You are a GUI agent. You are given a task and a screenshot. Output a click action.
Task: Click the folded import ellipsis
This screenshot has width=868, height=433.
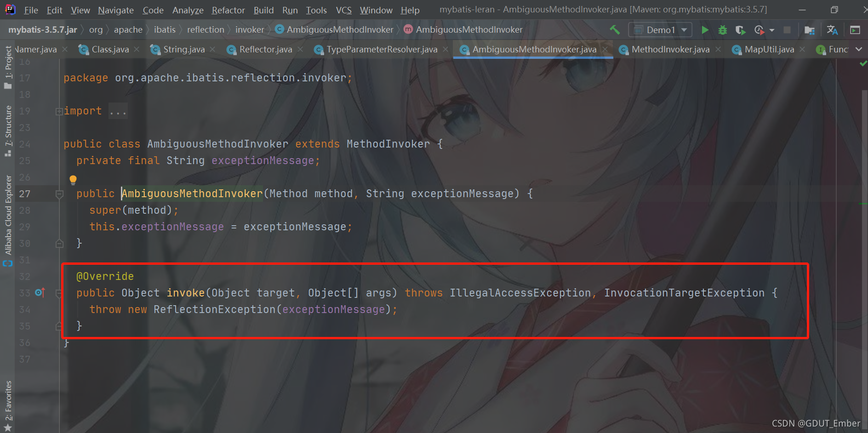[x=118, y=111]
